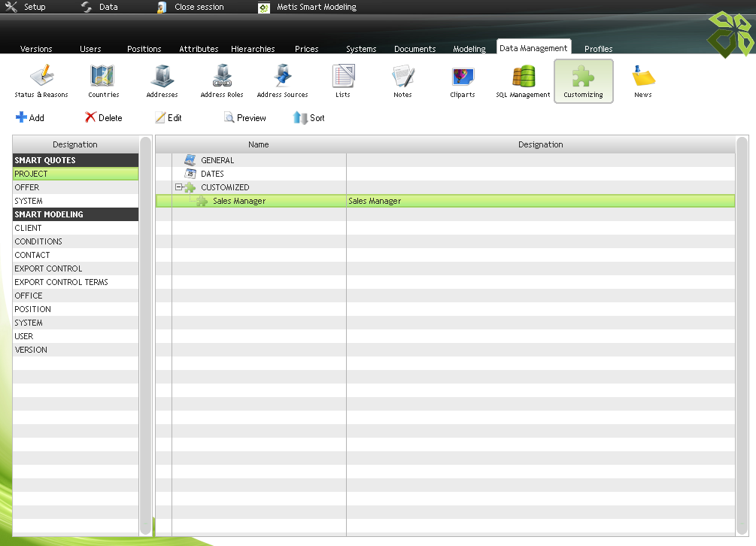Open the Lists icon
756x546 pixels.
pyautogui.click(x=343, y=77)
